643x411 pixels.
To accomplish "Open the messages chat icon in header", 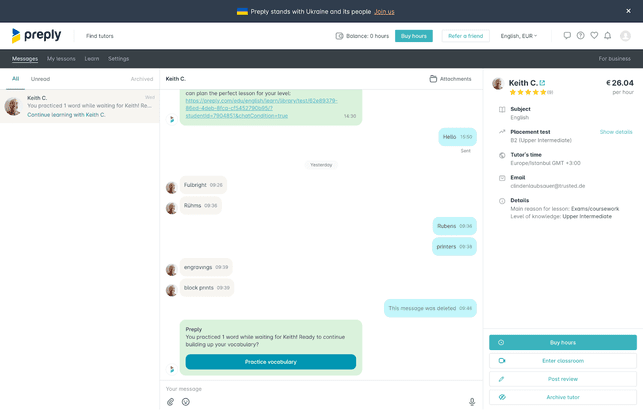I will (567, 36).
